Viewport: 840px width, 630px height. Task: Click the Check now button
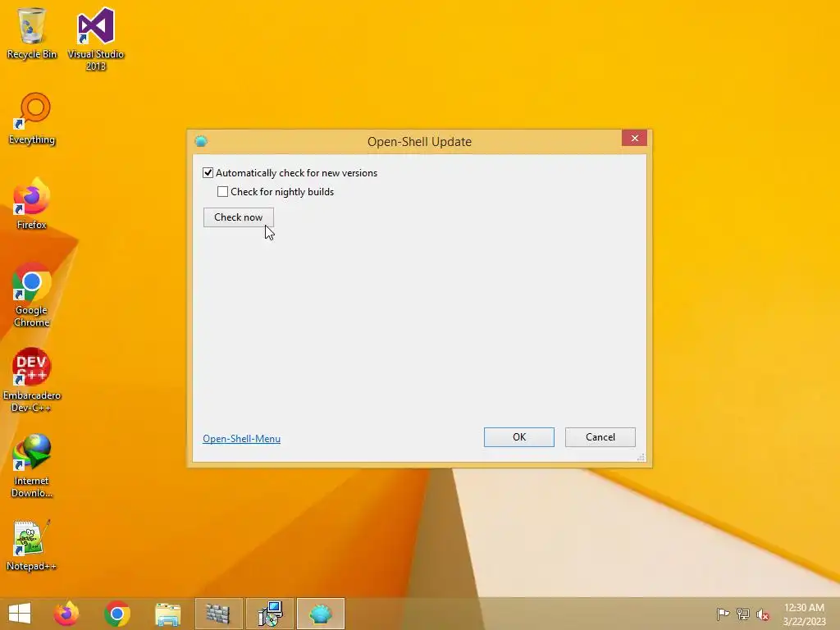[x=239, y=217]
